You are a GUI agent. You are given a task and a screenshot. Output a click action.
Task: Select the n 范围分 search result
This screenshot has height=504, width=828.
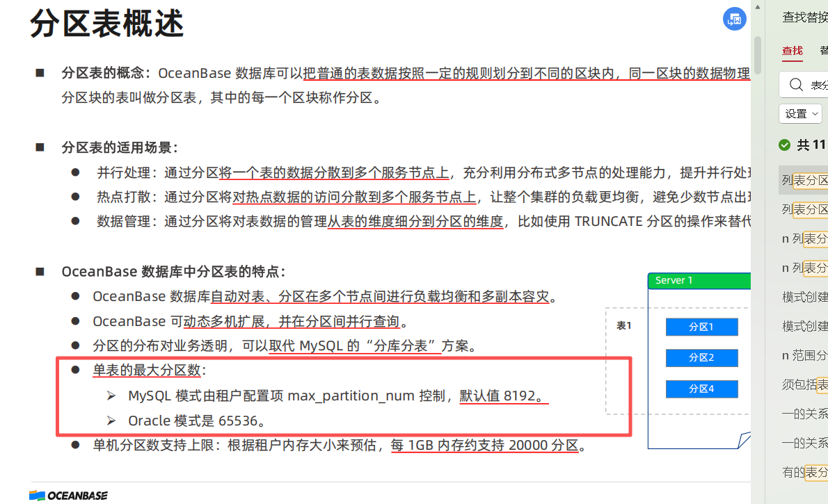coord(805,355)
